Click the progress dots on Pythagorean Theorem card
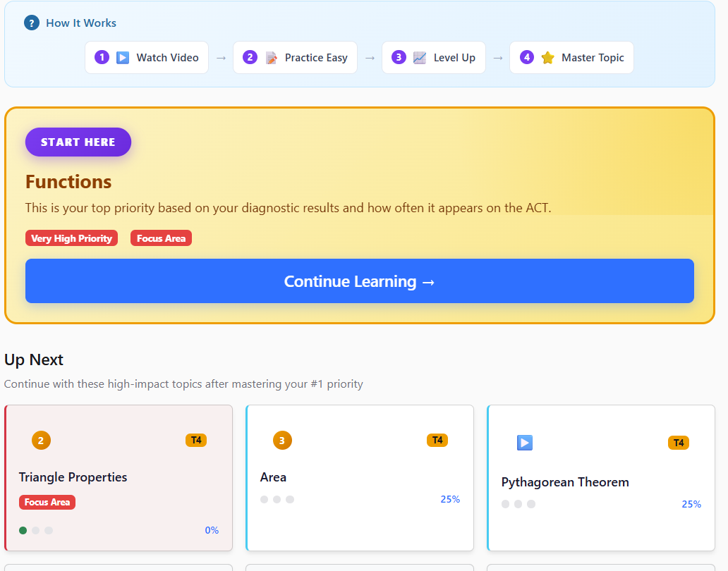Image resolution: width=728 pixels, height=571 pixels. pyautogui.click(x=518, y=504)
